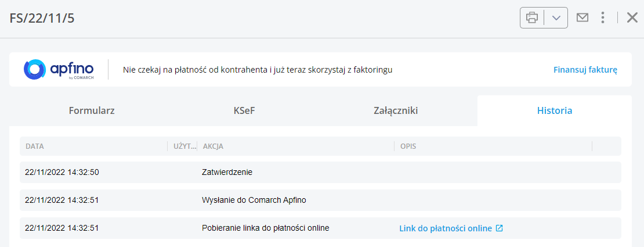Image resolution: width=644 pixels, height=247 pixels.
Task: Select the Zatwierdzenie history row
Action: click(x=320, y=173)
